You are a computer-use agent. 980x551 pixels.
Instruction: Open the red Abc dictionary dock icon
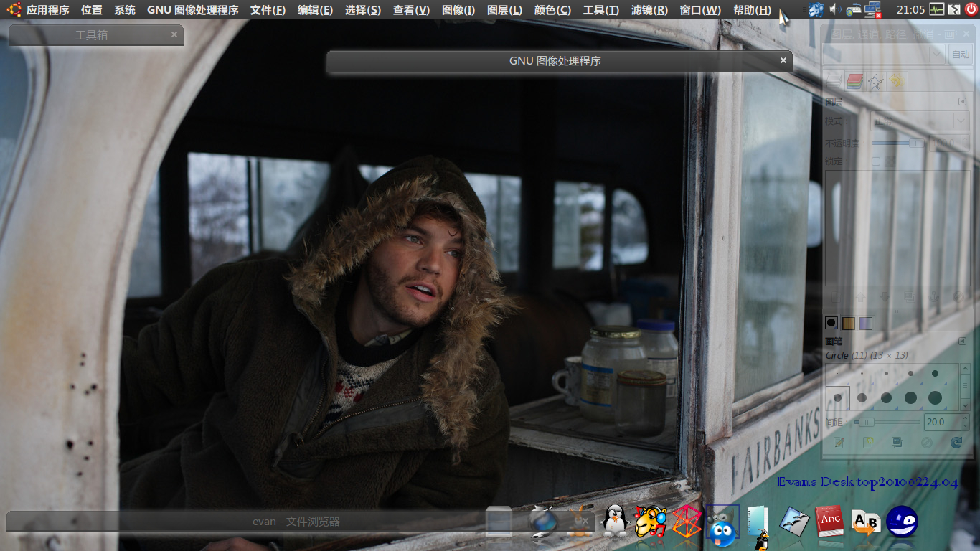pyautogui.click(x=829, y=522)
